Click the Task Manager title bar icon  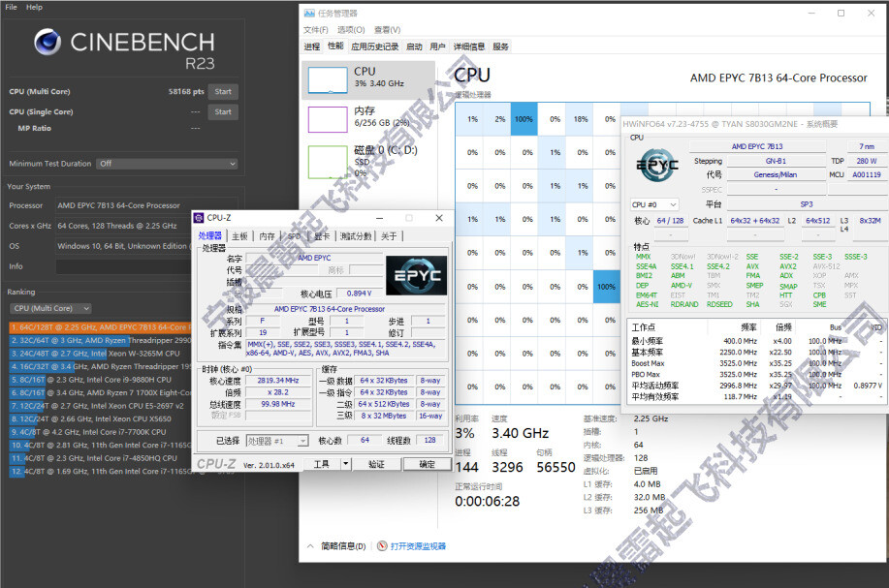point(309,13)
